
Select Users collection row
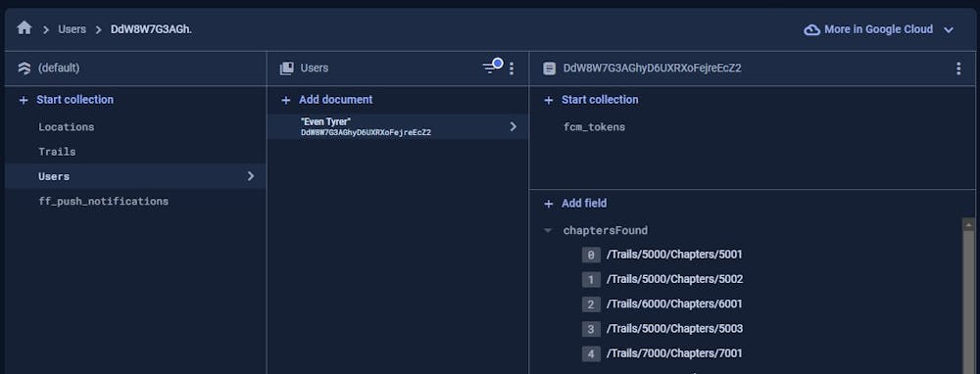coord(135,176)
